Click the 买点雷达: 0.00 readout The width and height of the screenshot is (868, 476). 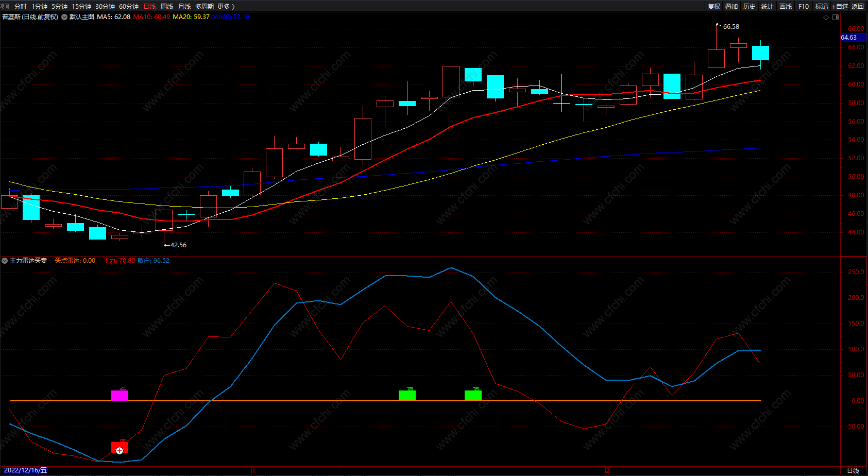click(x=75, y=261)
